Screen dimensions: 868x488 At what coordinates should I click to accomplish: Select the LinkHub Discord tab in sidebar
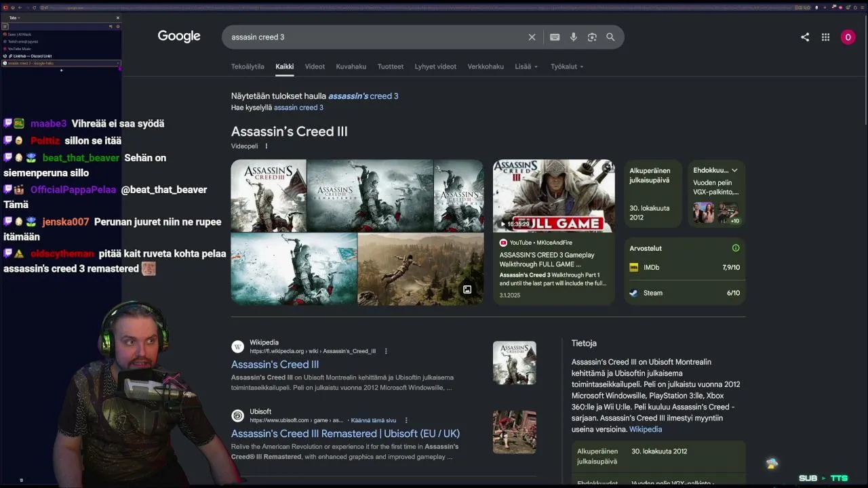(61, 56)
